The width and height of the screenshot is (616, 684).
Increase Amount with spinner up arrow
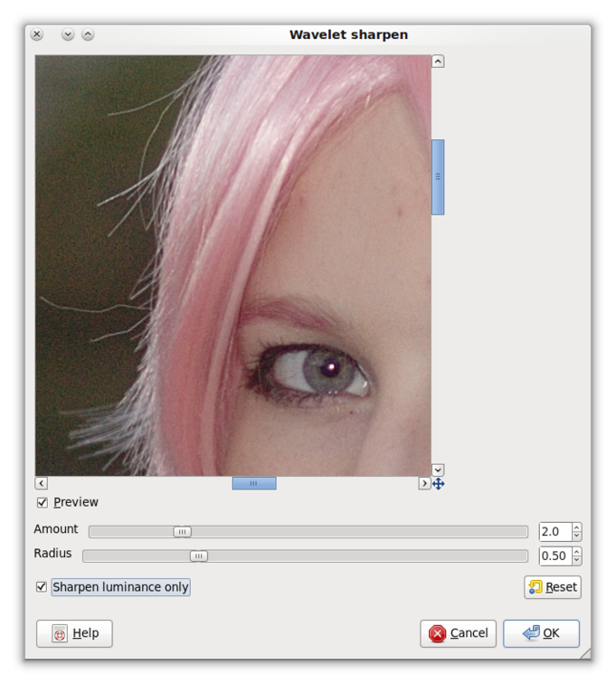577,527
